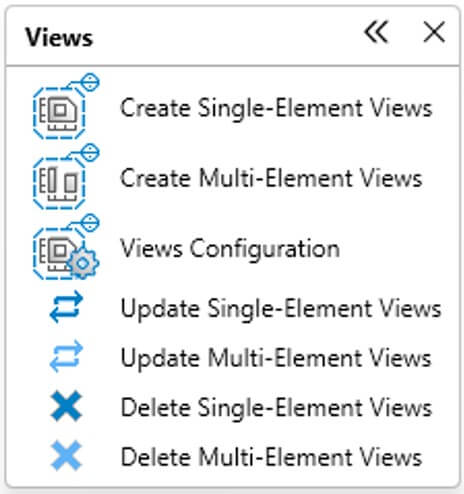Select the Delete Multi-Element Views text label
This screenshot has width=464, height=494.
click(271, 457)
